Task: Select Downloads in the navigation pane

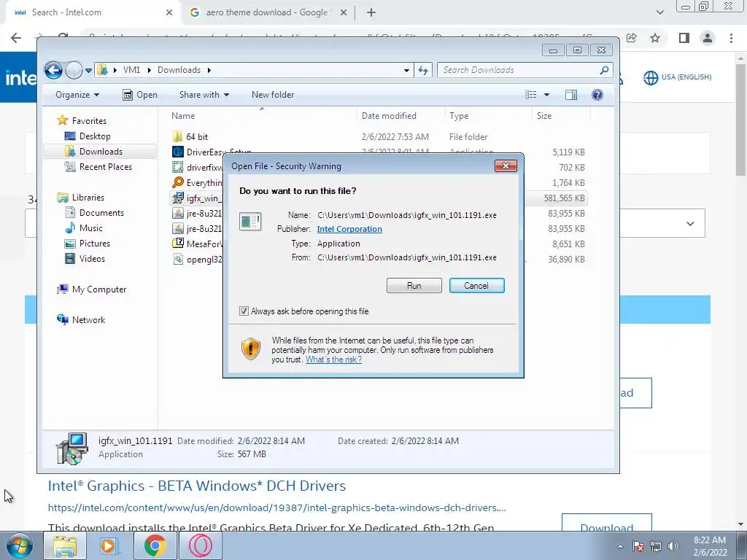Action: [101, 152]
